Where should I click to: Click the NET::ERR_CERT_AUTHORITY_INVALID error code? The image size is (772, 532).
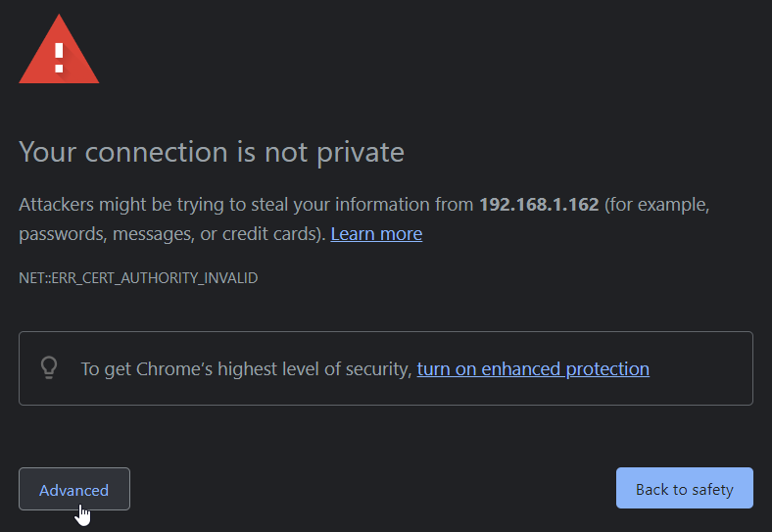coord(138,278)
